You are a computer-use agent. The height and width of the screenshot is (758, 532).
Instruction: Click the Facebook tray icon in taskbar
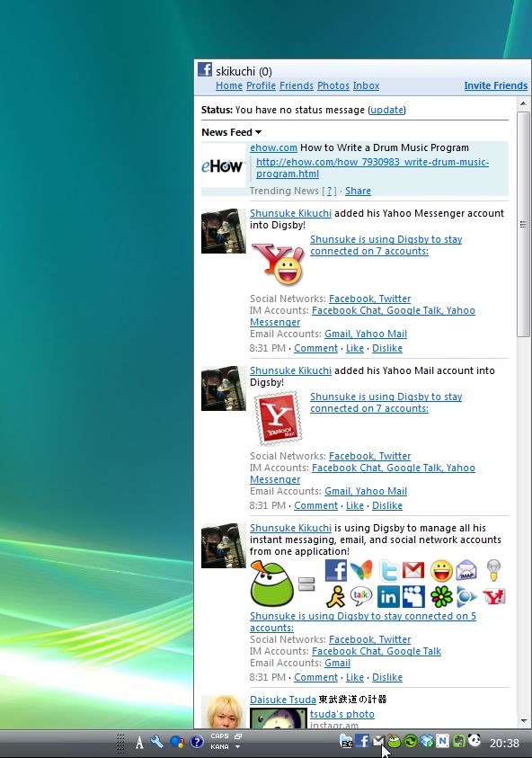[x=362, y=741]
